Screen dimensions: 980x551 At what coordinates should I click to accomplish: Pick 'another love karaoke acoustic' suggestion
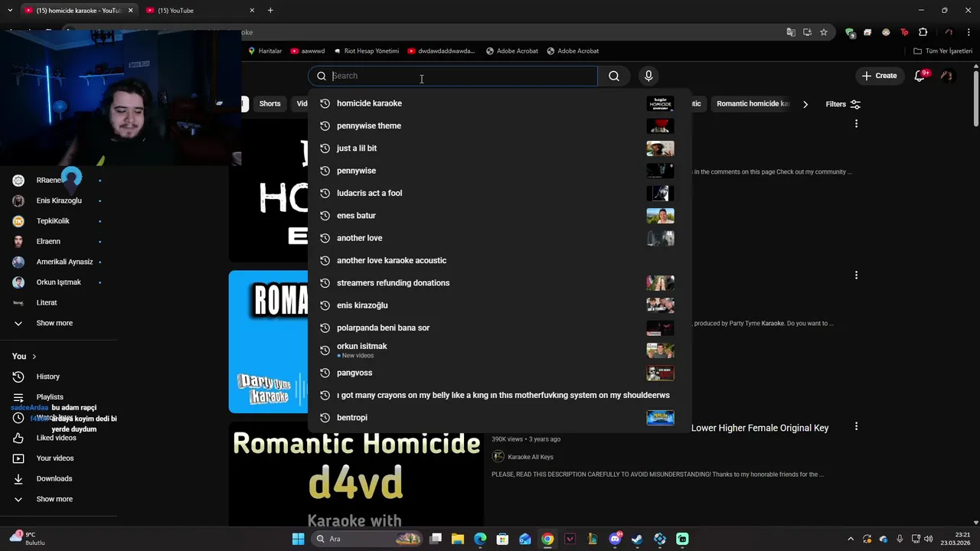pyautogui.click(x=499, y=260)
